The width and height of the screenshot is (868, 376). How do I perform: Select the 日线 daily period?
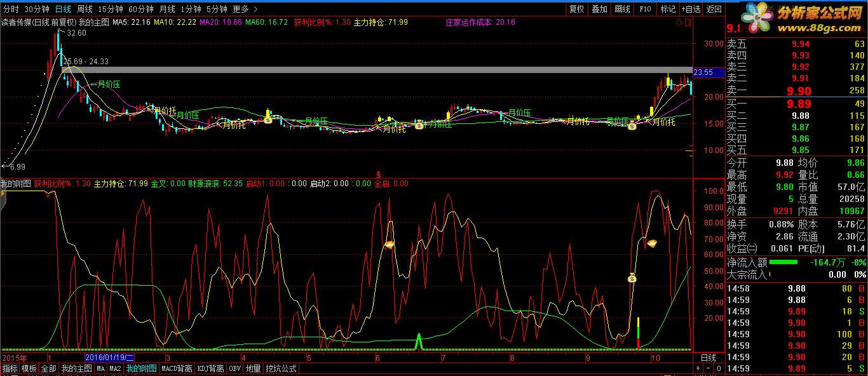pyautogui.click(x=63, y=9)
